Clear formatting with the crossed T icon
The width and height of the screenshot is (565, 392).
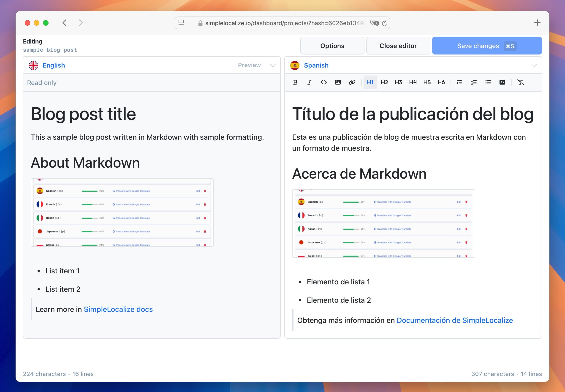[521, 82]
